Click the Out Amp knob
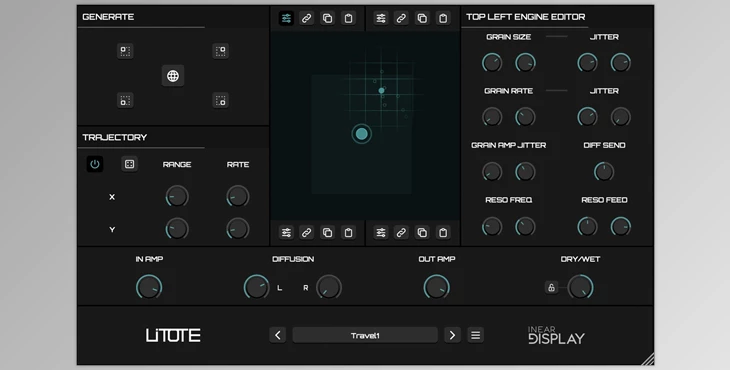This screenshot has width=730, height=370. tap(437, 287)
